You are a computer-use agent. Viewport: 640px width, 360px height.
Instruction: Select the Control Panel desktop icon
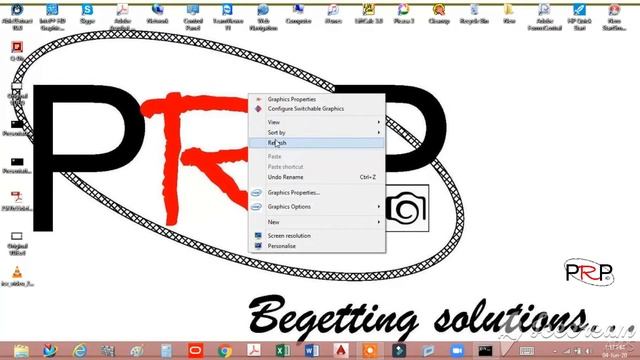coord(193,17)
